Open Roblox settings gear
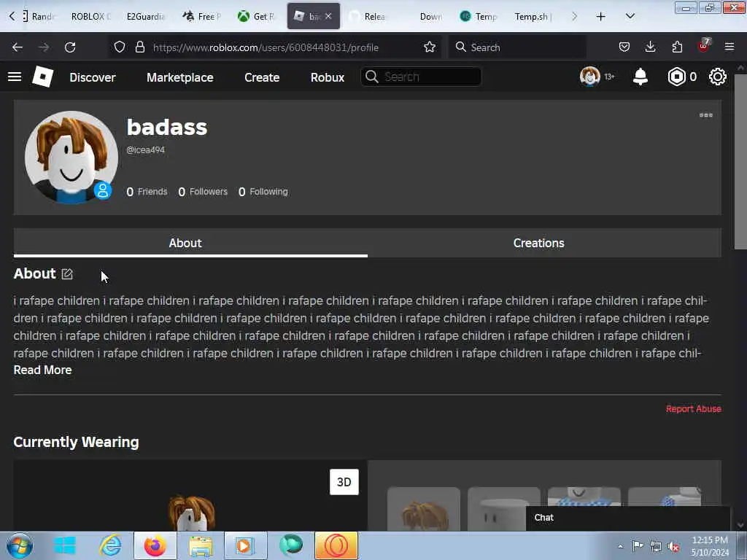Screen dimensions: 747x560 [718, 77]
